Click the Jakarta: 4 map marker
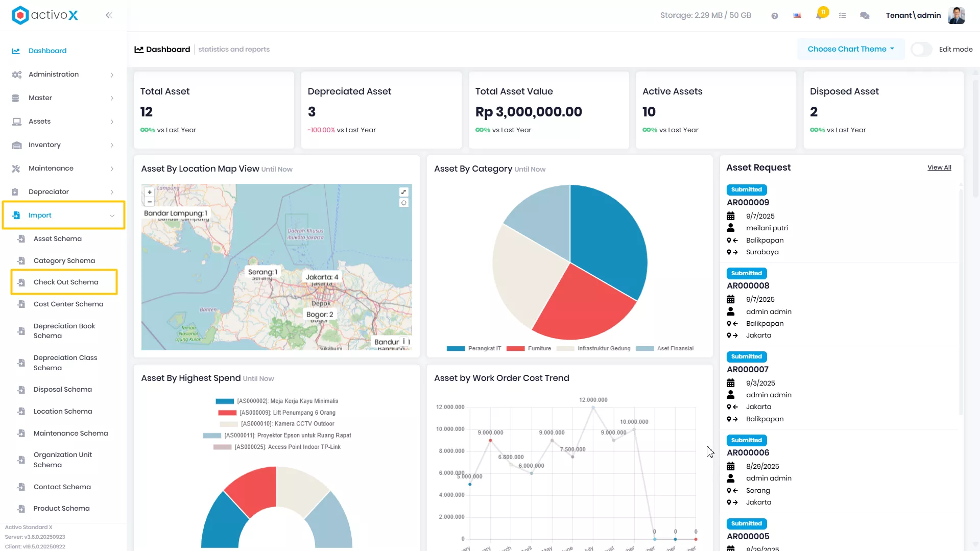 [322, 277]
